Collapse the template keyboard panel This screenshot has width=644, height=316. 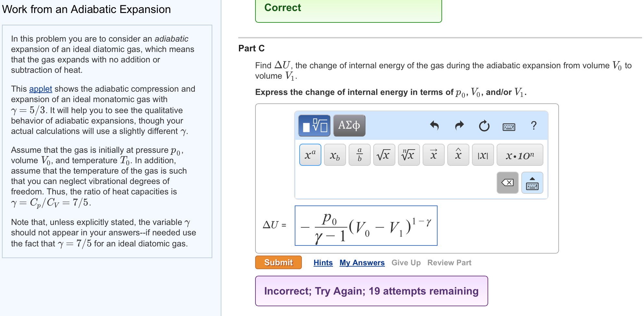(532, 183)
